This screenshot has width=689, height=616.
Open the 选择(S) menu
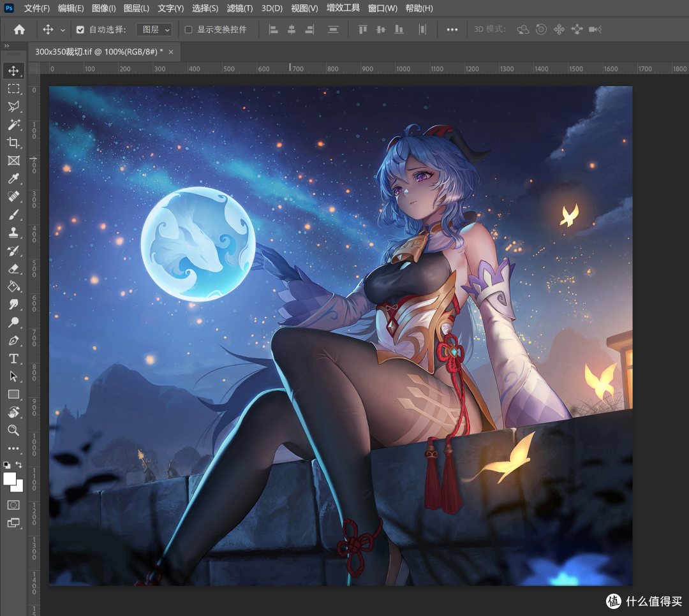(205, 8)
